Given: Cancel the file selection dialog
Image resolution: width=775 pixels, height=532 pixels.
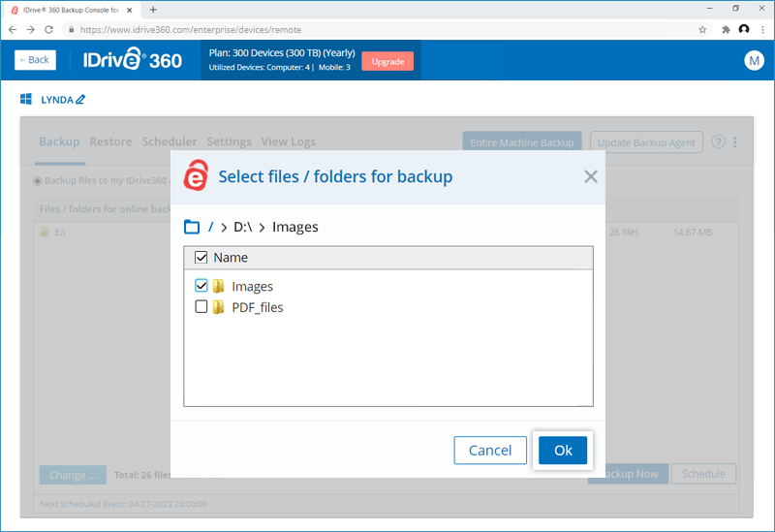Looking at the screenshot, I should tap(490, 450).
